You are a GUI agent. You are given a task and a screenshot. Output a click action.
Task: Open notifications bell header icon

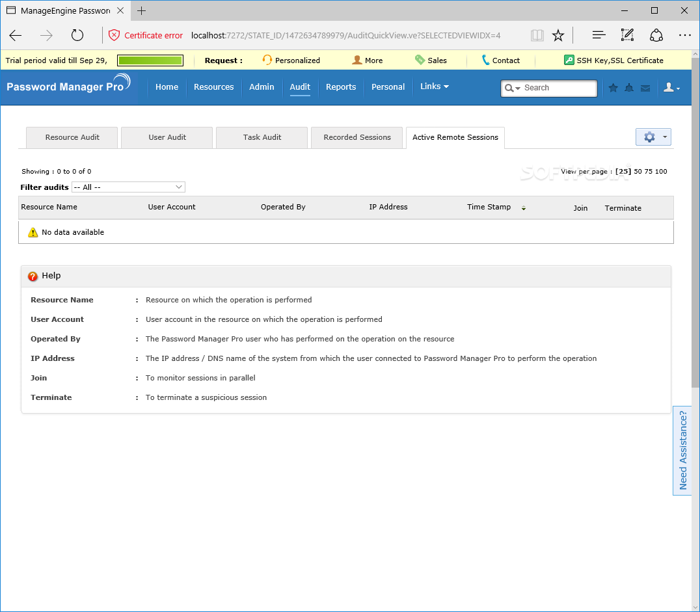[x=629, y=88]
